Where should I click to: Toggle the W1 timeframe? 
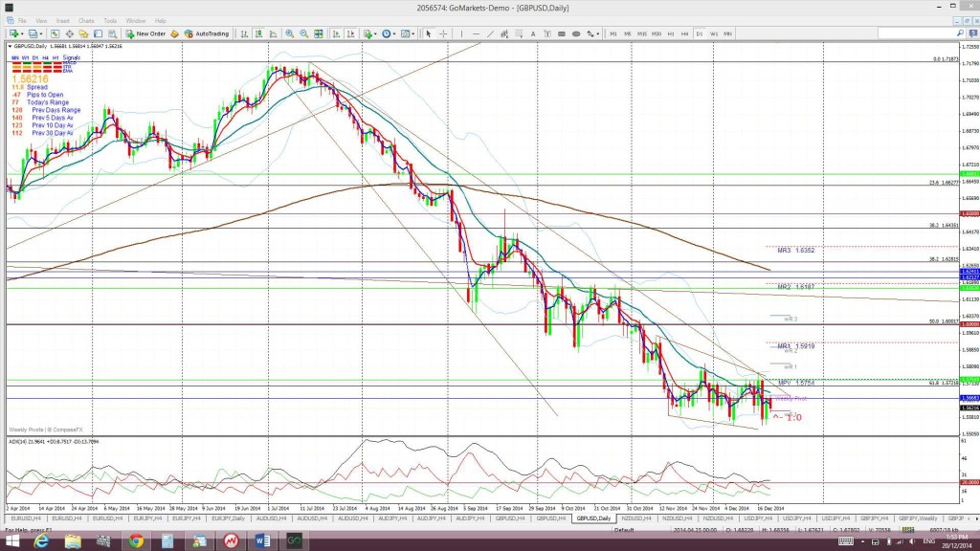coord(714,33)
